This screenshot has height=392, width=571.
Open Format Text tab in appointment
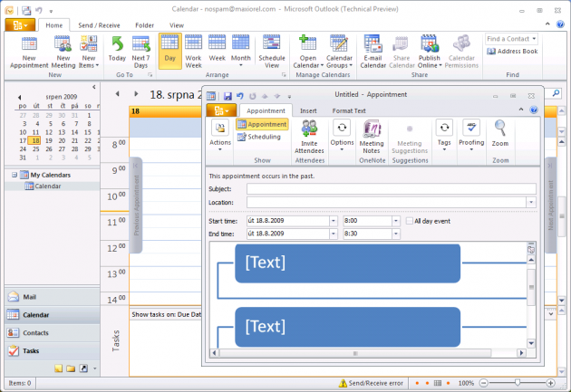pos(349,111)
